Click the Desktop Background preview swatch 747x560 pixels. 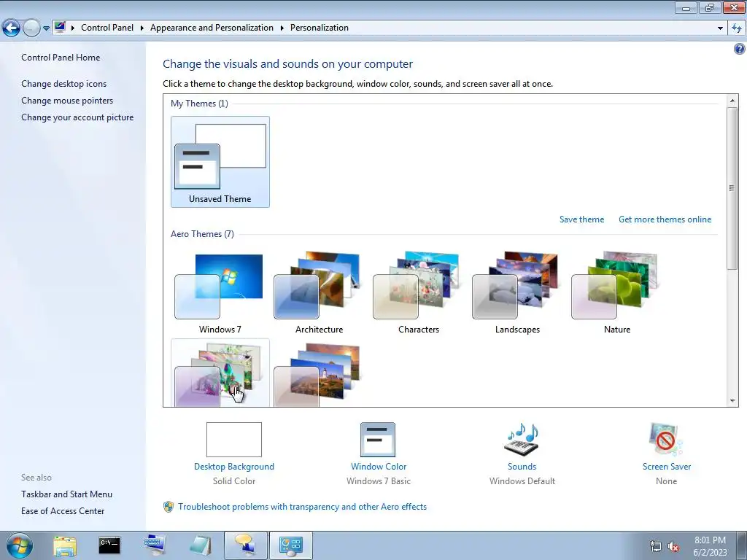pyautogui.click(x=234, y=440)
